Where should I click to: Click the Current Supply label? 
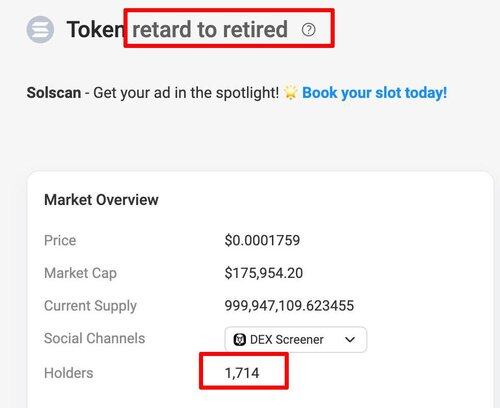pyautogui.click(x=90, y=306)
